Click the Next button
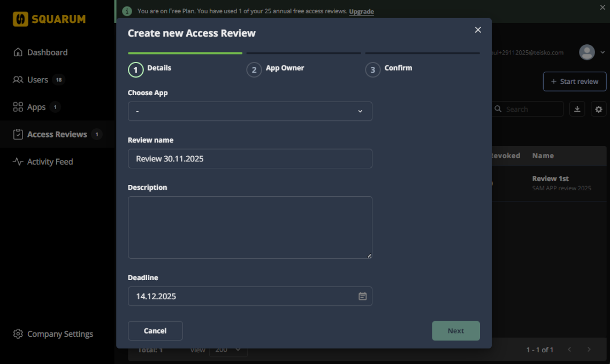610x364 pixels. tap(455, 330)
